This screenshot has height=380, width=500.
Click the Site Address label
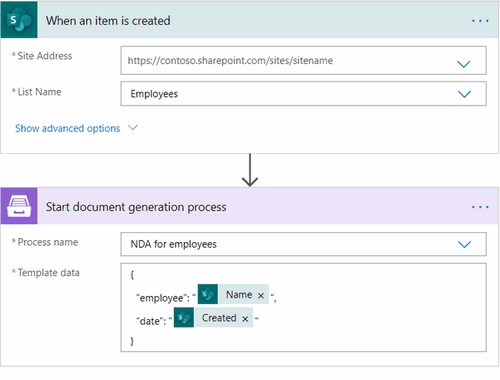(x=44, y=56)
